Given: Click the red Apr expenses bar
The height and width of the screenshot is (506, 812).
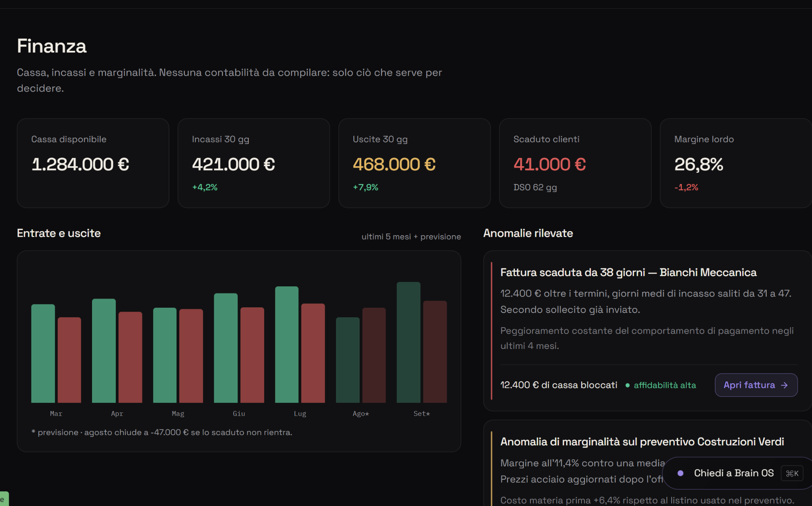Looking at the screenshot, I should pos(130,357).
